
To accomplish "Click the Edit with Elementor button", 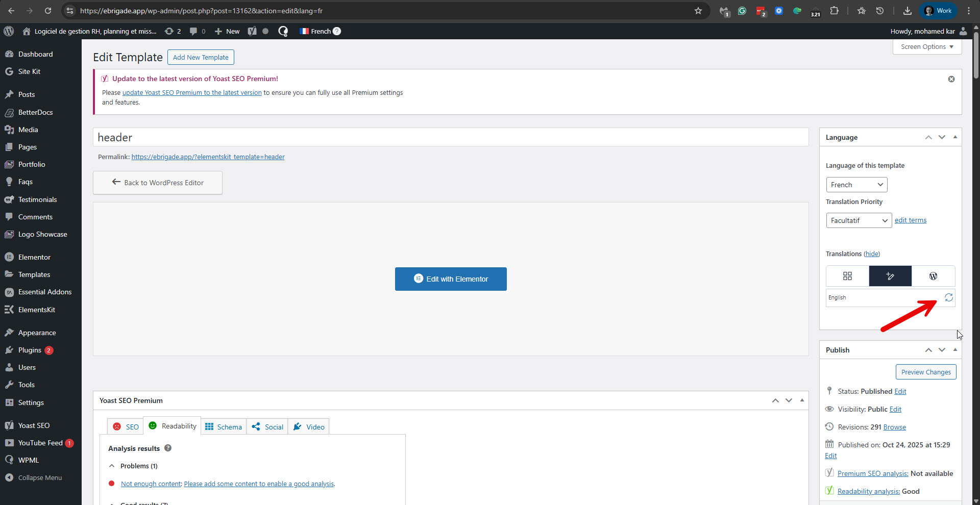I will point(451,279).
